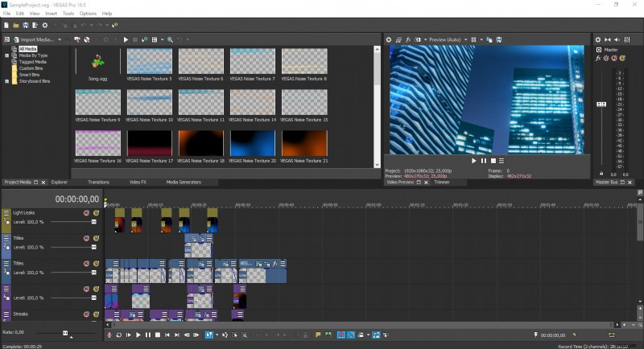Open the preview overlays grid dropdown arrow
Screen dimensions: 644x349
click(x=481, y=39)
